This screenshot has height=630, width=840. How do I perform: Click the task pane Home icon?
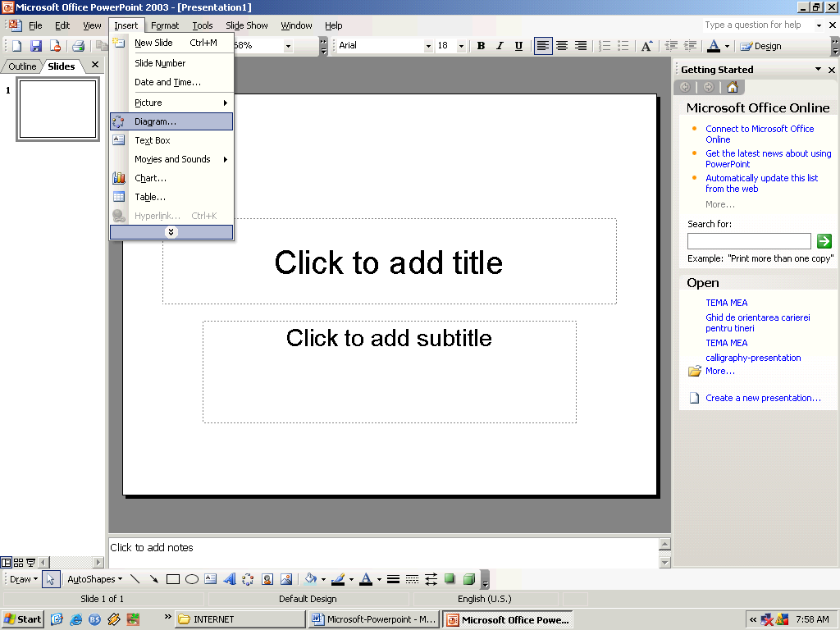(733, 87)
